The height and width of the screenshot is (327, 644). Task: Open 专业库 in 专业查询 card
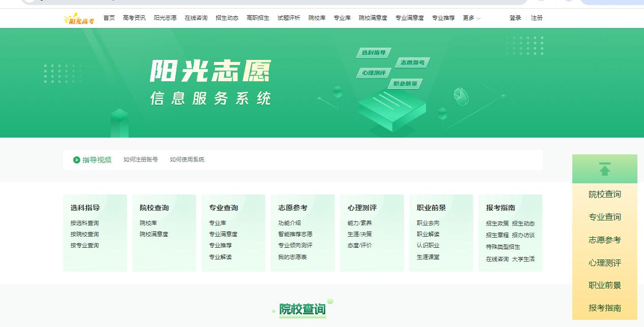coord(218,223)
